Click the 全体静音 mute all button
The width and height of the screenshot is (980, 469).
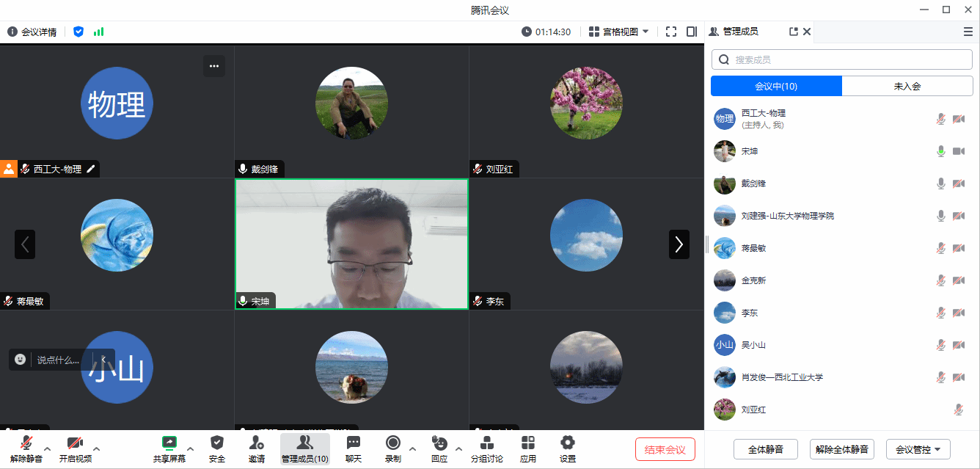click(766, 449)
